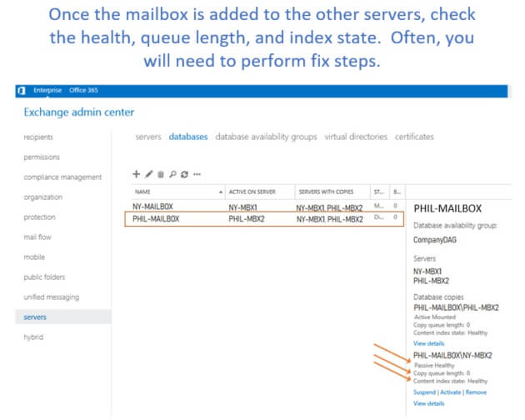This screenshot has height=420, width=525.
Task: Open the certificates tab
Action: (414, 137)
